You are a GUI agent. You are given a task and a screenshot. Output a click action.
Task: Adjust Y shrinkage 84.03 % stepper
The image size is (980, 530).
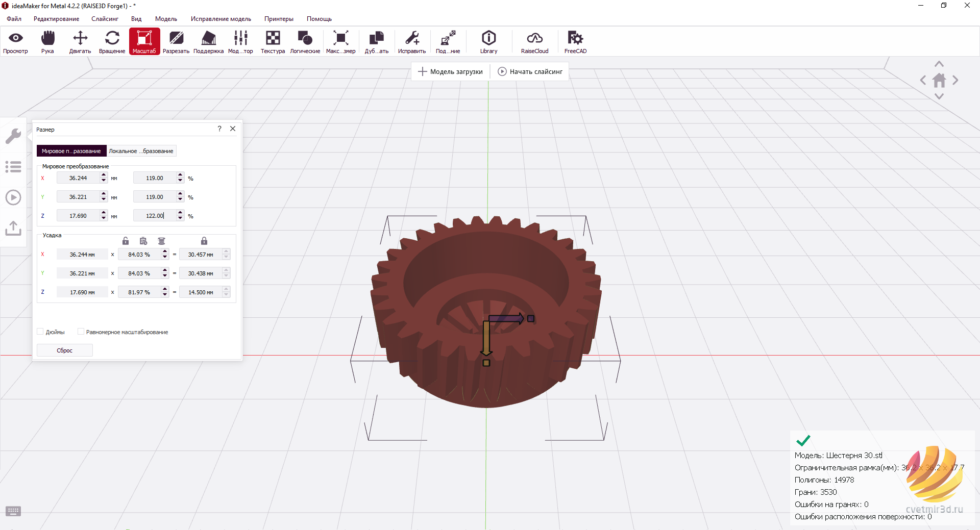(x=165, y=273)
